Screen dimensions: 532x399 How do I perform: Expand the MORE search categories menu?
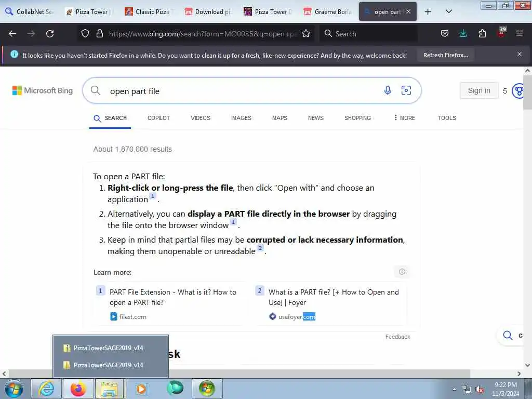(404, 118)
